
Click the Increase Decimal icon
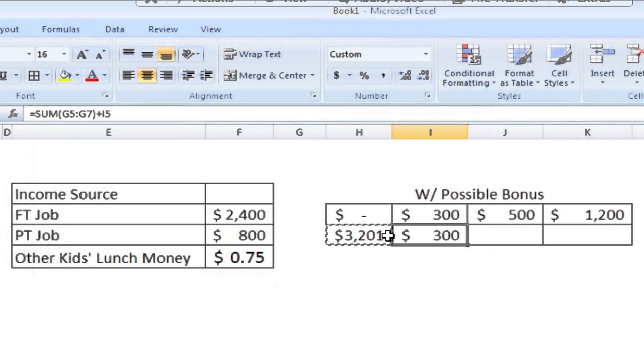coord(405,76)
